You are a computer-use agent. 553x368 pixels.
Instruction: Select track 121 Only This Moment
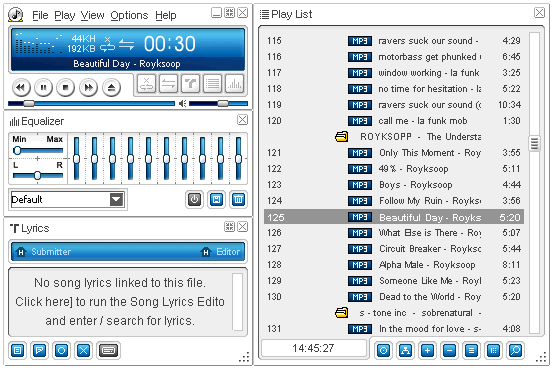pos(394,153)
